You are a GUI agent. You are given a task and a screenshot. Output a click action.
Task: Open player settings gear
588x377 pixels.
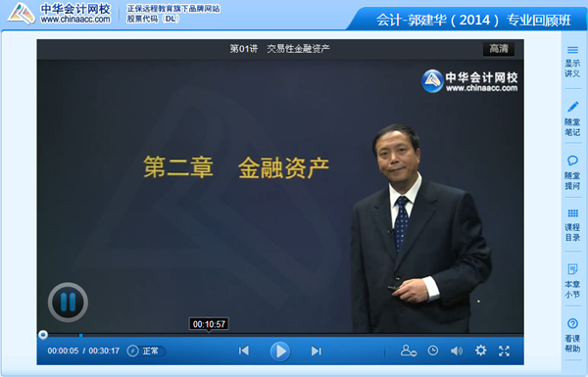[481, 351]
